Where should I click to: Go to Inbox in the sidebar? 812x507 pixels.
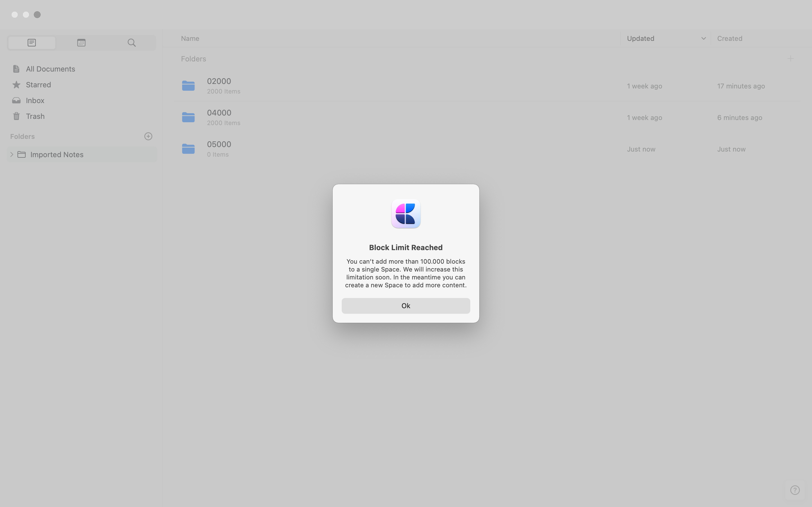click(35, 100)
